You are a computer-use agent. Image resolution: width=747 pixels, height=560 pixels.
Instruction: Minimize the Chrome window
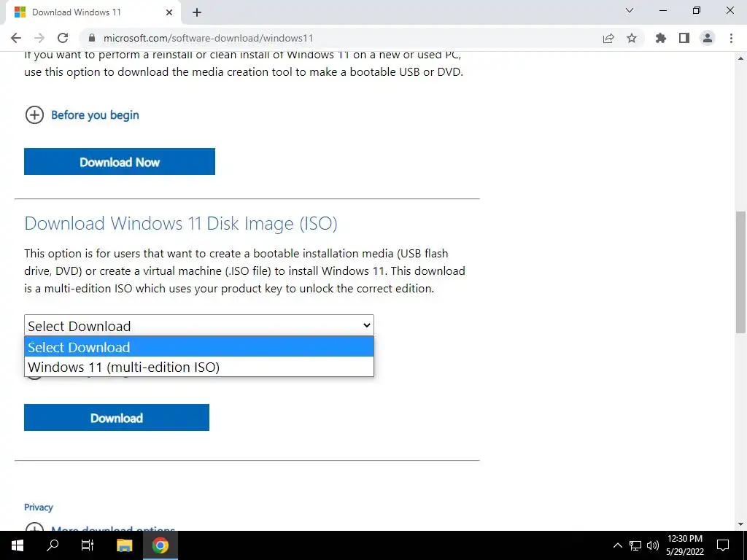tap(662, 10)
